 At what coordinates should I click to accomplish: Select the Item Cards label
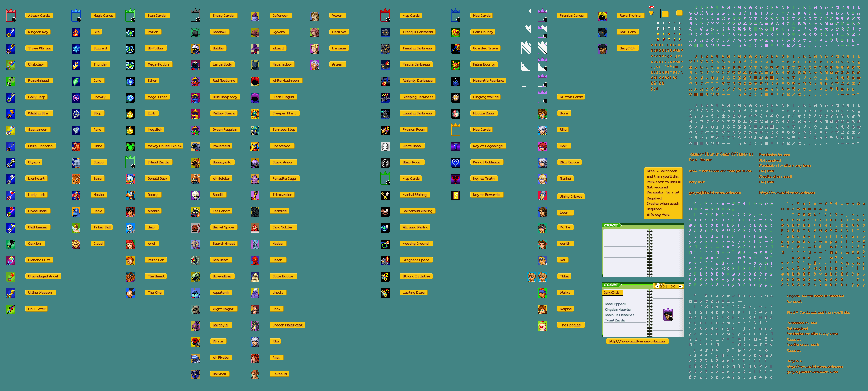[x=157, y=16]
